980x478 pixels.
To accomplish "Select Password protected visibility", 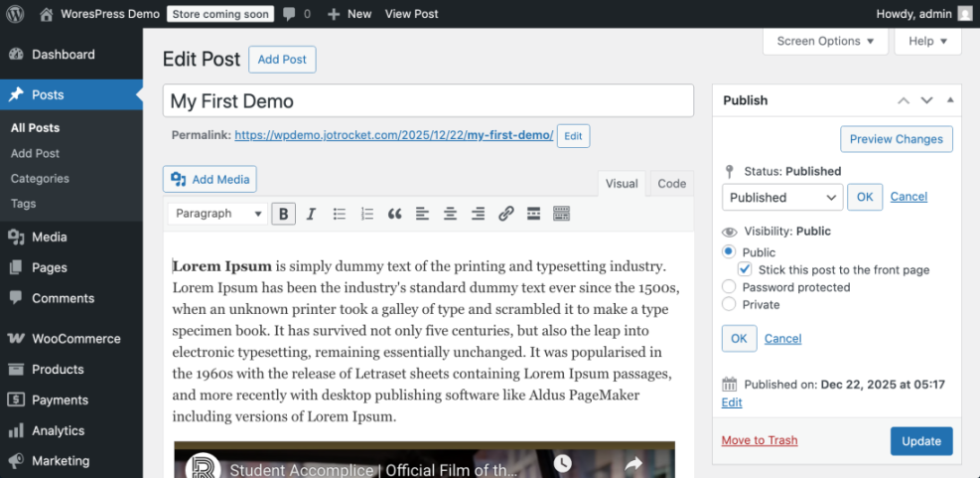I will pos(728,287).
